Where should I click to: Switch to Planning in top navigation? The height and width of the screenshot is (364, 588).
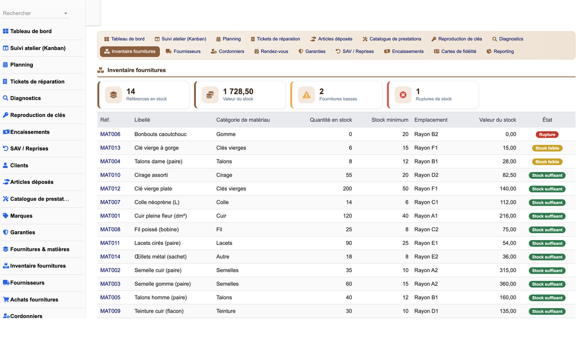coord(228,39)
